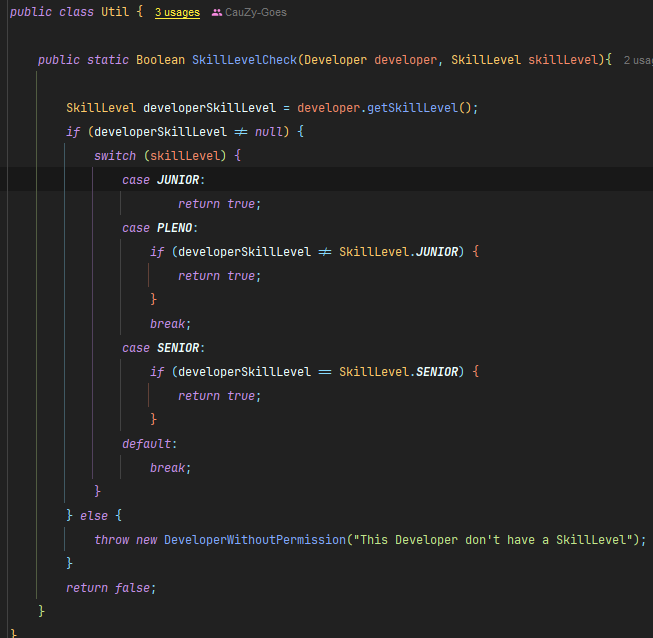Click the 'null' keyword in the if condition
This screenshot has width=653, height=638.
coord(269,132)
